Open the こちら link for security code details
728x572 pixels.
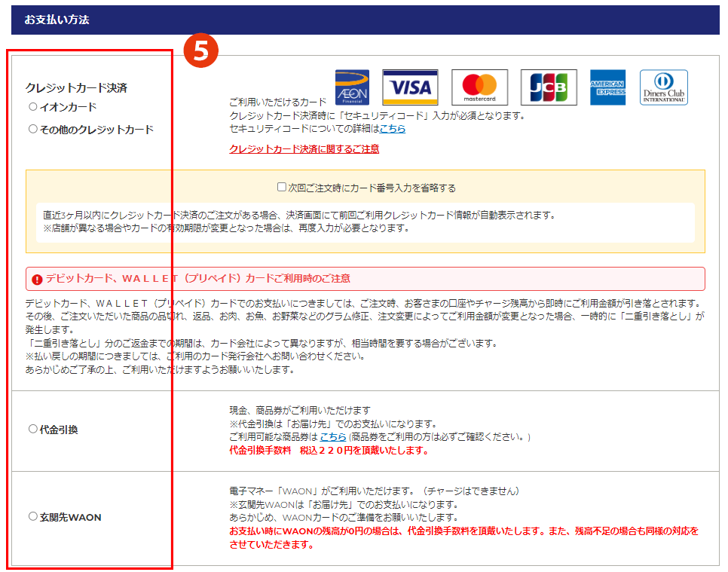(x=392, y=129)
